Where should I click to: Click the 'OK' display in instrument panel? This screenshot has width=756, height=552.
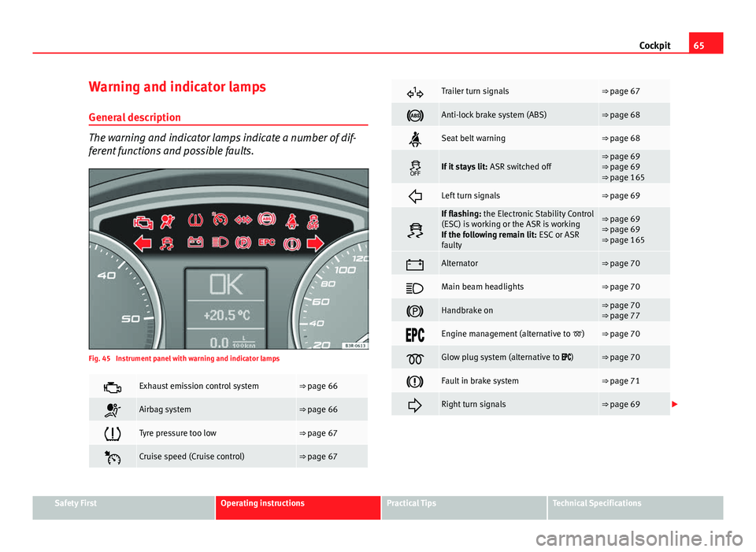[226, 284]
